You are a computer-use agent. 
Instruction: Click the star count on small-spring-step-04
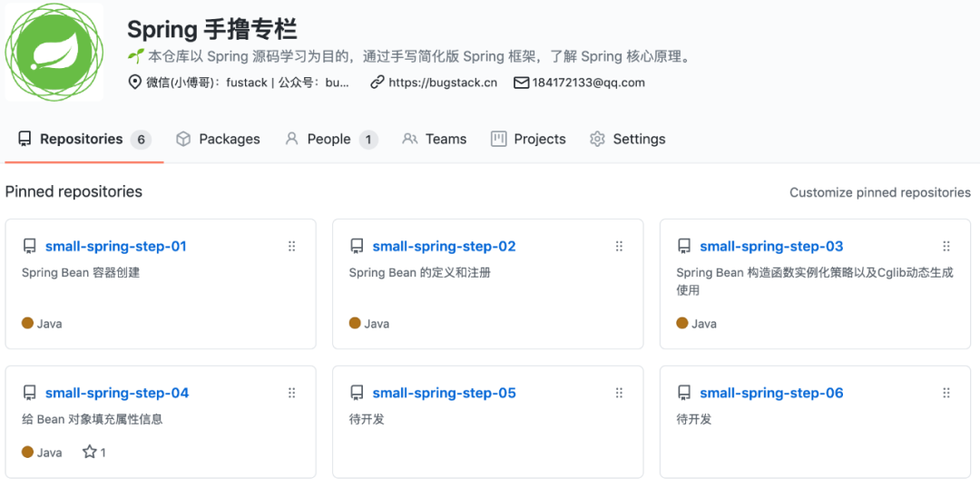click(x=94, y=452)
